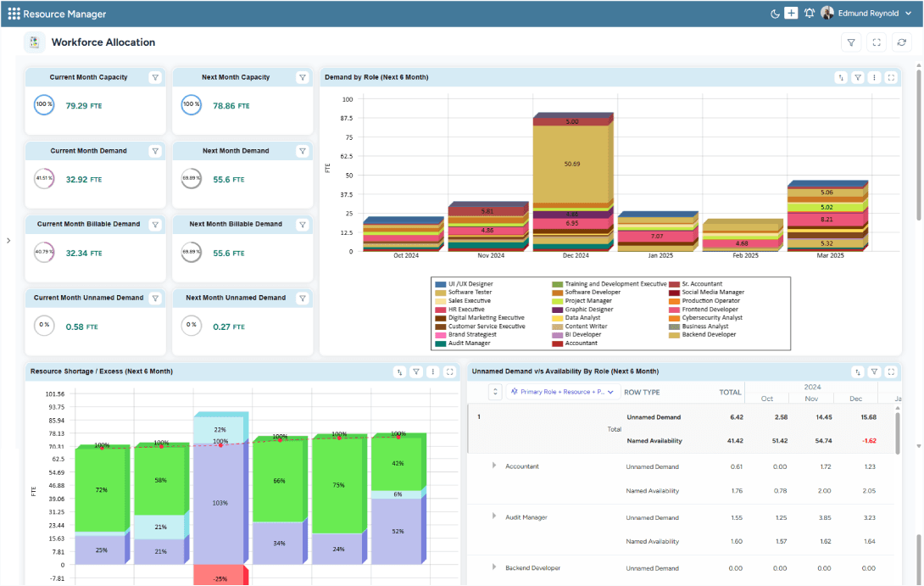Toggle dark mode moon icon
The height and width of the screenshot is (586, 924).
pyautogui.click(x=775, y=14)
